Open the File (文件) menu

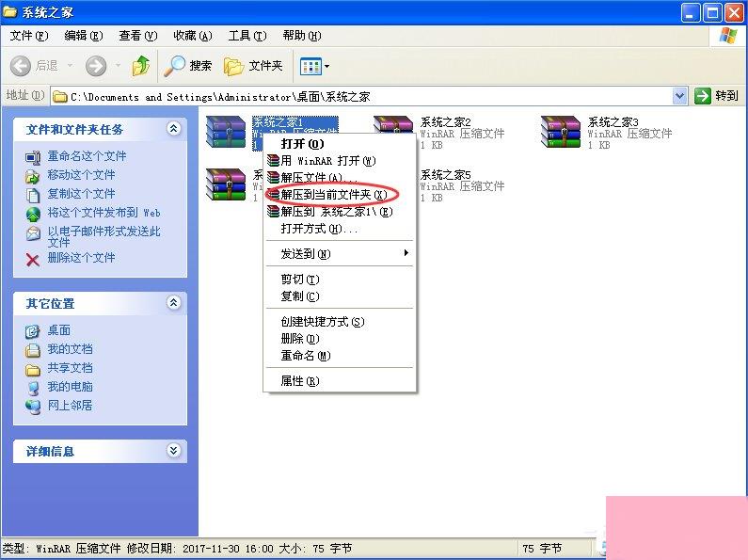click(29, 36)
